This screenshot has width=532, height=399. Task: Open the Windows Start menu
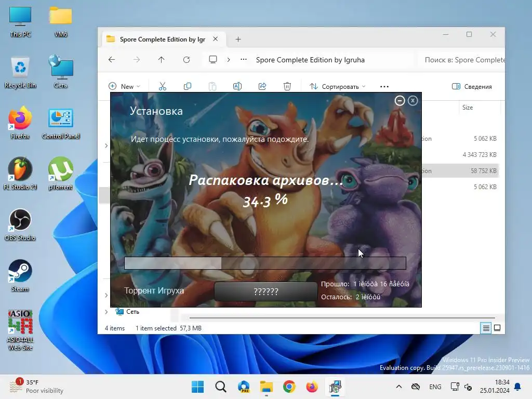pos(198,387)
